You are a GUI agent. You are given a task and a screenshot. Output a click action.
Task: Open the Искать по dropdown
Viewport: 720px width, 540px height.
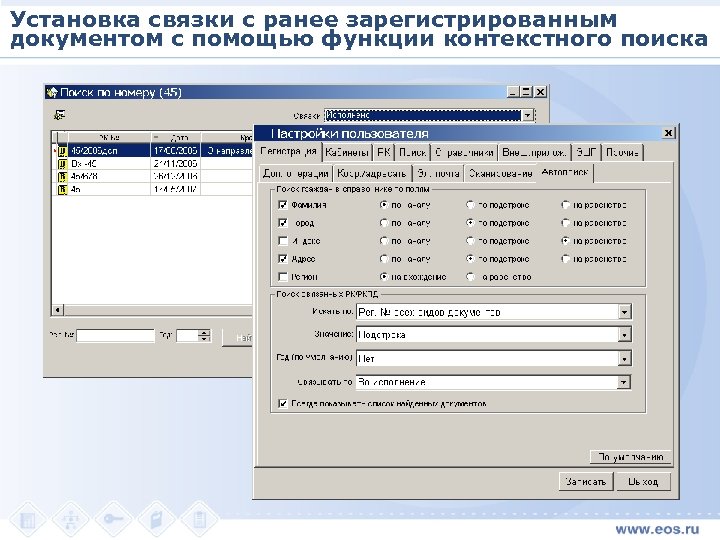[x=624, y=312]
